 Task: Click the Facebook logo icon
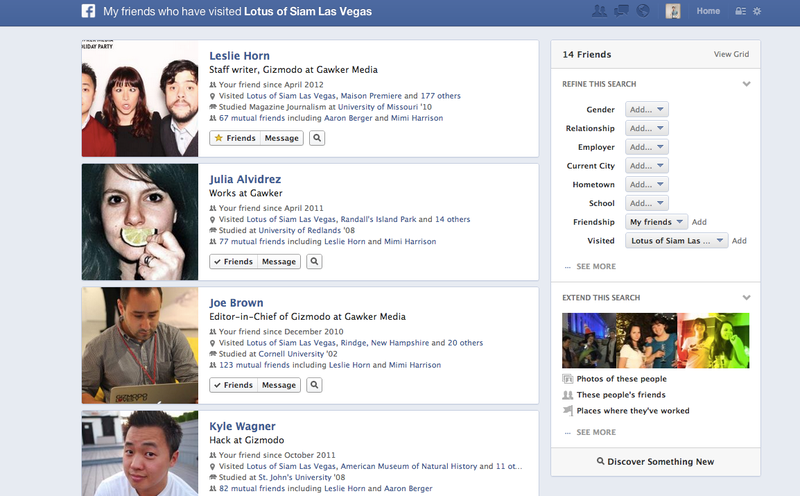88,11
